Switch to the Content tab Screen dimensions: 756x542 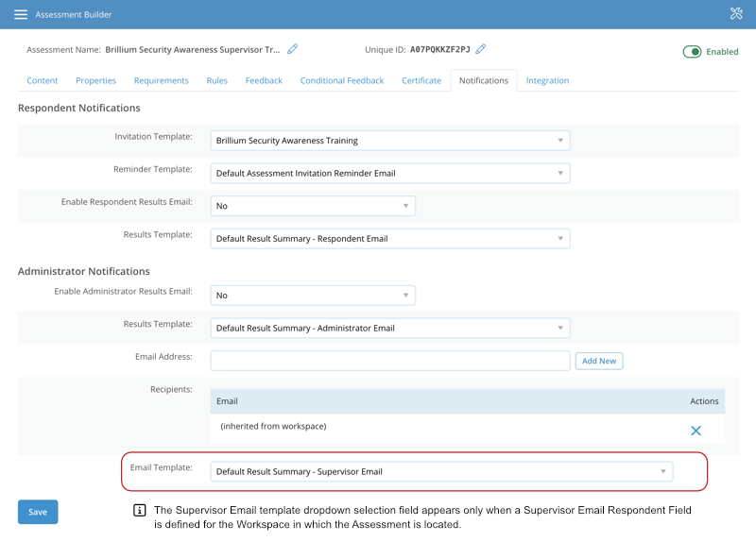(x=42, y=80)
